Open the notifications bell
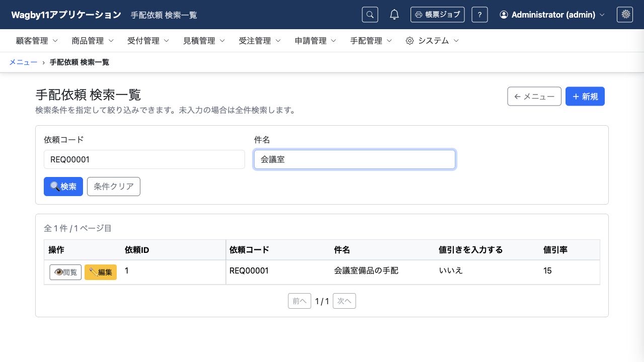The width and height of the screenshot is (644, 362). pyautogui.click(x=394, y=15)
